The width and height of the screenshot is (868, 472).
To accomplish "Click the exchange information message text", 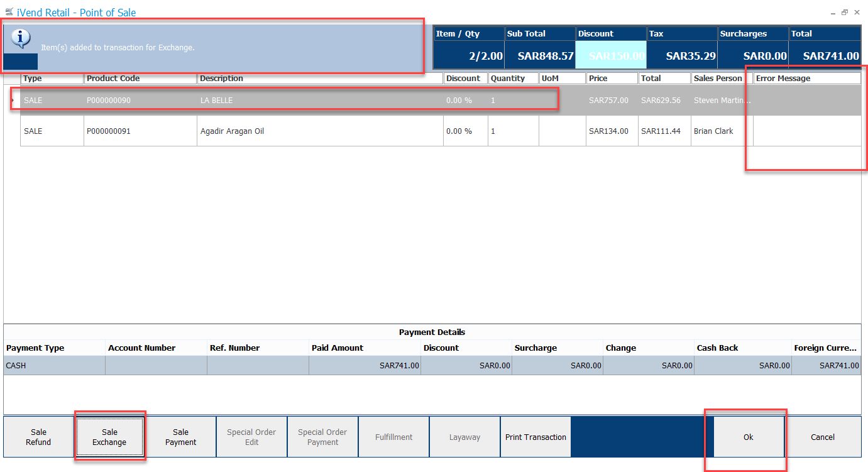I will coord(118,47).
